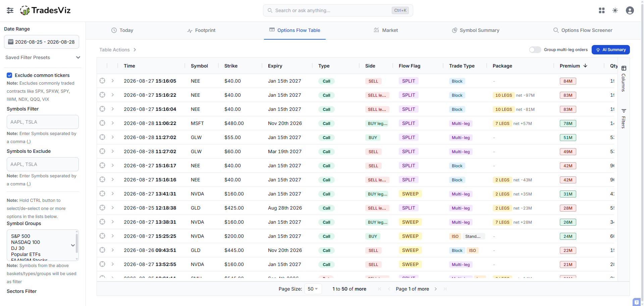This screenshot has width=644, height=306.
Task: Click the help question-mark icon
Action: pos(636,302)
